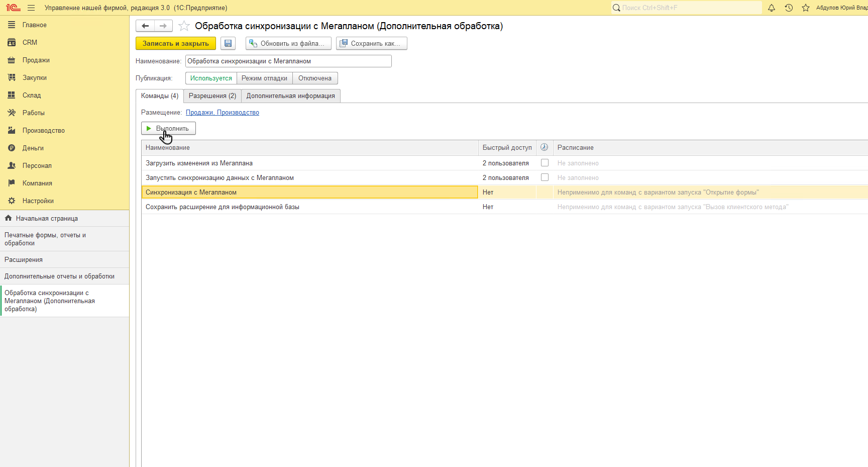Click the search magnifier icon

616,8
